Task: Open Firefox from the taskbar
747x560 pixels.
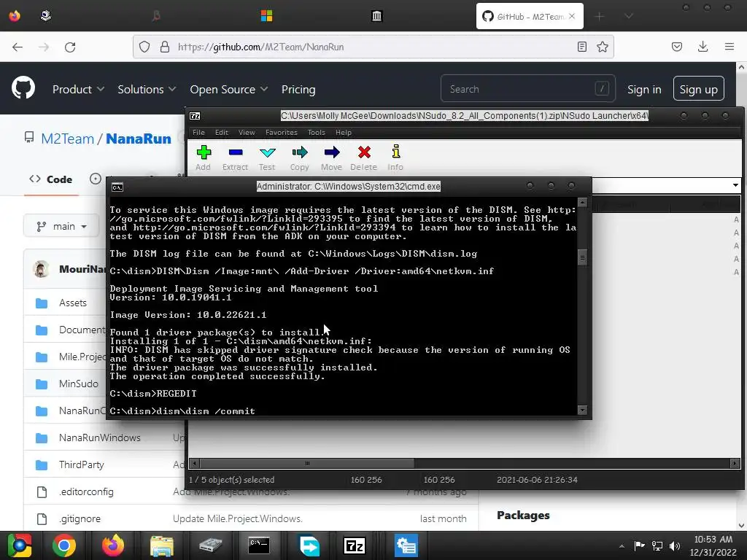Action: pos(113,545)
